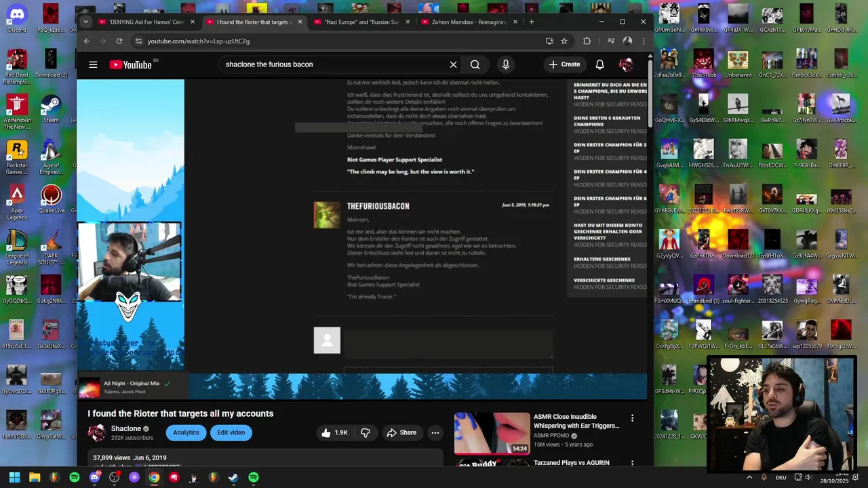Viewport: 868px width, 488px height.
Task: Open the Tarzaned Plays vs AGURIN thumbnail
Action: [492, 463]
